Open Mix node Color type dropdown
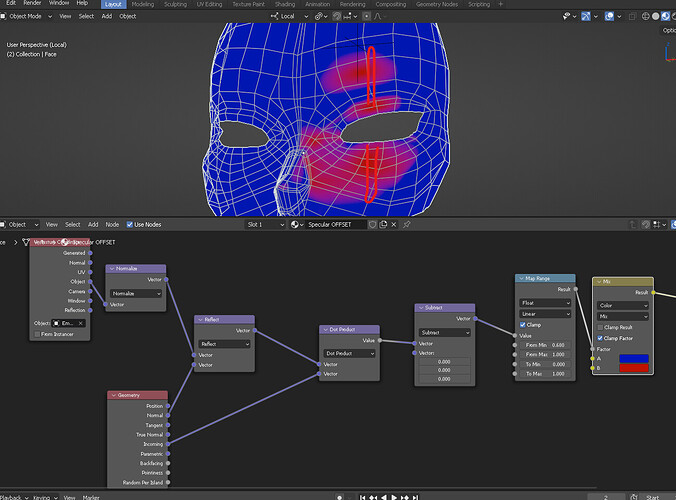Image resolution: width=676 pixels, height=500 pixels. point(623,305)
